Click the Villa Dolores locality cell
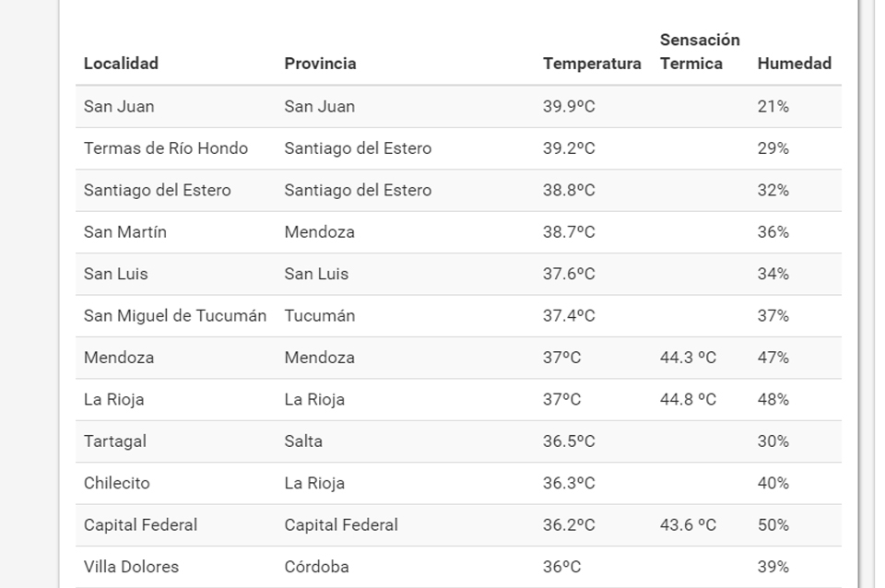The width and height of the screenshot is (885, 588). pos(131,567)
